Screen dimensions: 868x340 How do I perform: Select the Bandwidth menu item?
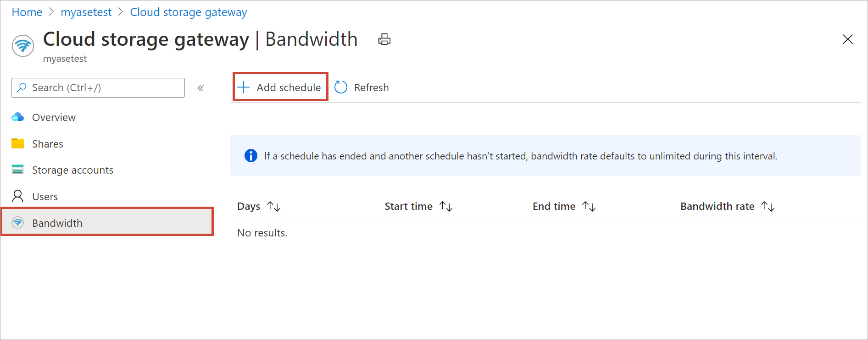coord(107,223)
